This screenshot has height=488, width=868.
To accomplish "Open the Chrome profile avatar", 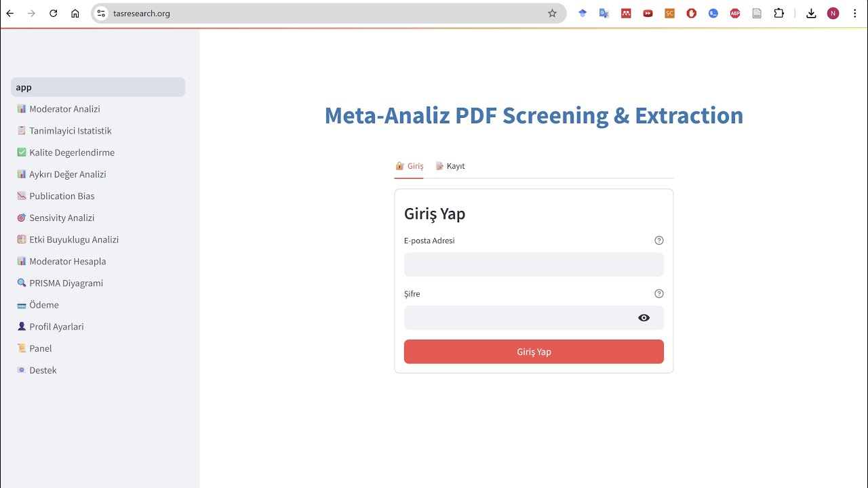I will click(833, 14).
